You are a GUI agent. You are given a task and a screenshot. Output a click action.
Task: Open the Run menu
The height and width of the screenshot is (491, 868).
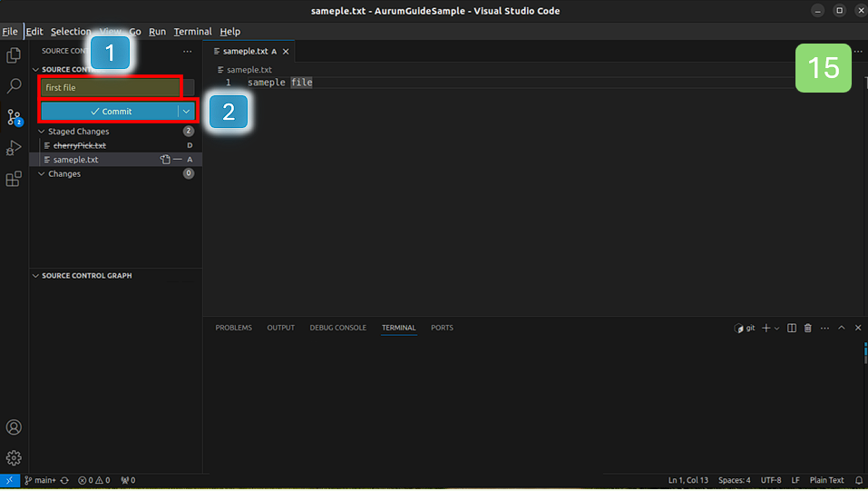[x=157, y=32]
